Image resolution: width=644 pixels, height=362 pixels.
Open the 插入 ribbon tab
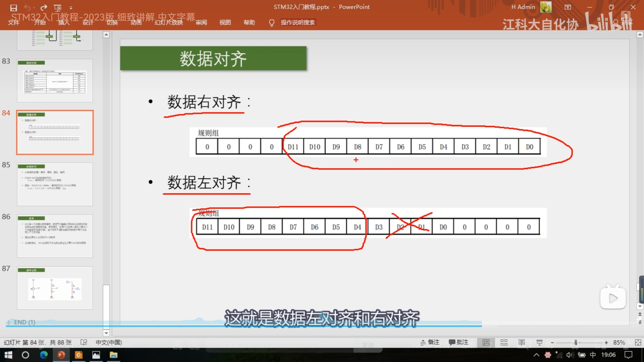tap(64, 22)
